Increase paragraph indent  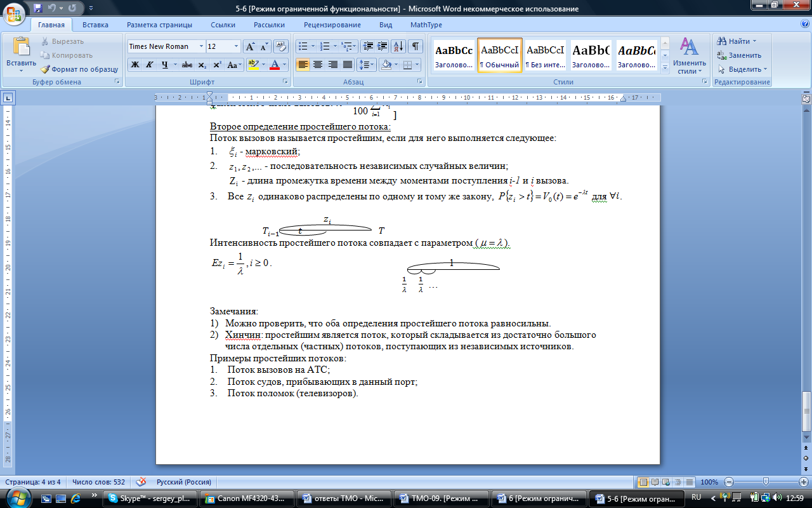click(x=383, y=46)
